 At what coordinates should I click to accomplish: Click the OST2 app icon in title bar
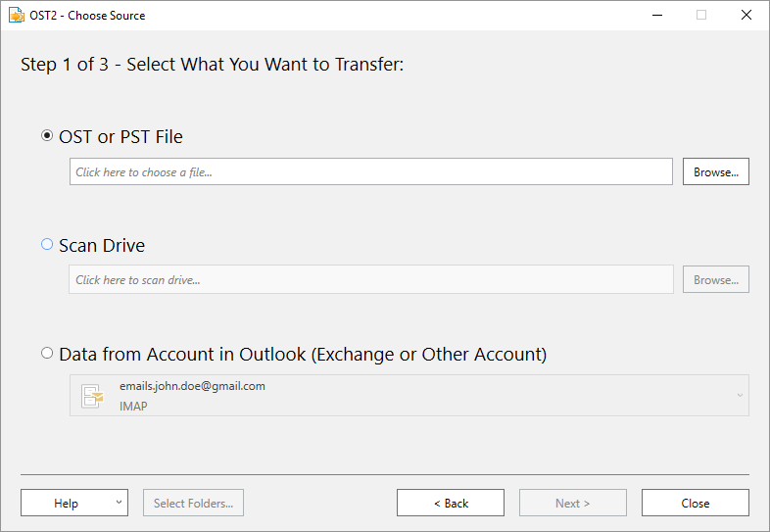17,16
